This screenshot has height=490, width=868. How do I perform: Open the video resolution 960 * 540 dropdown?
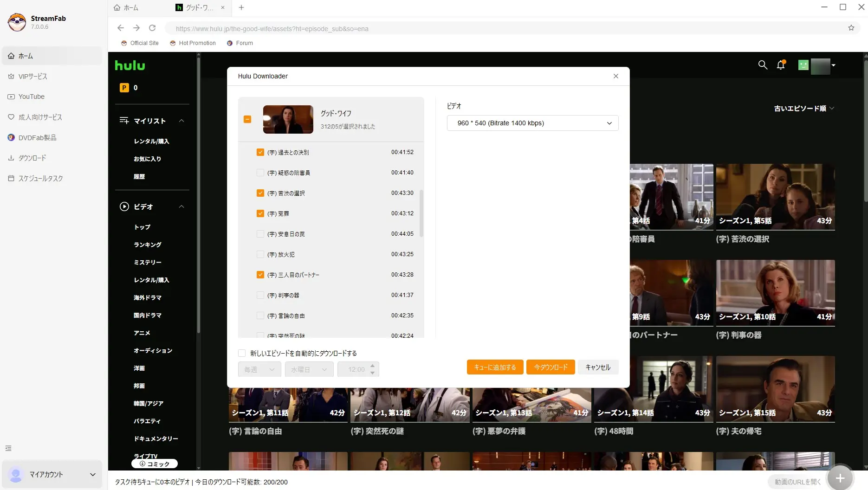pos(532,123)
